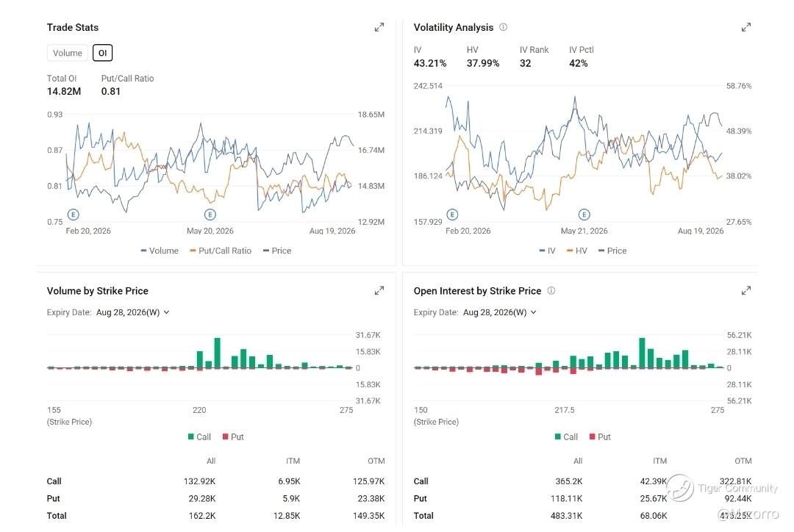Select the May earnings marker in Volatility Analysis
The height and width of the screenshot is (532, 794).
coord(584,215)
